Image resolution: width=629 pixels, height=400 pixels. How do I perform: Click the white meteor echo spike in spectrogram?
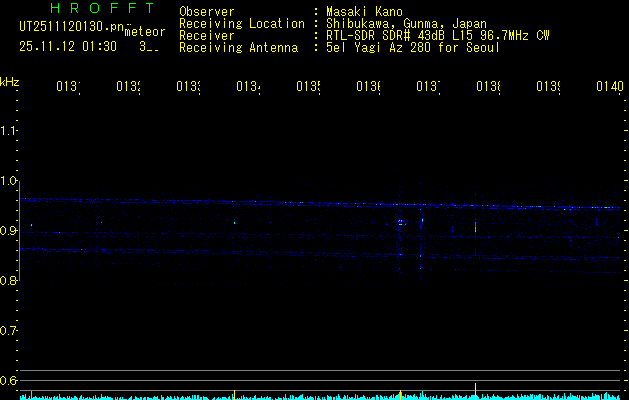point(475,227)
